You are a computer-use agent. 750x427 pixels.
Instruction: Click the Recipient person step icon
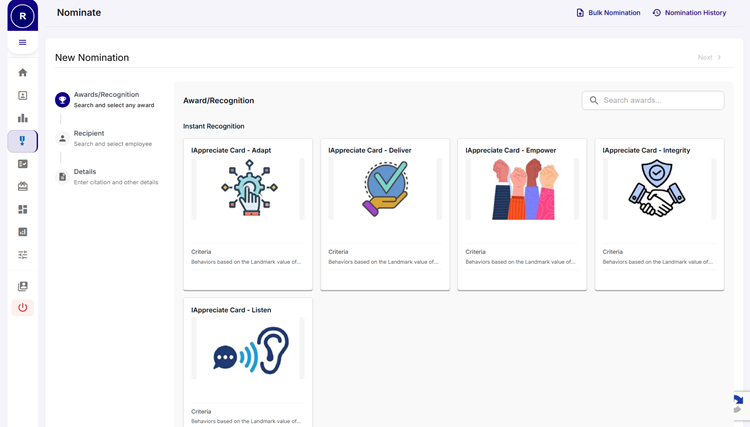click(62, 138)
